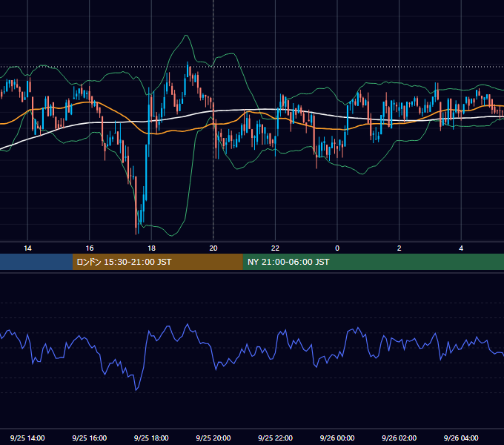Click the hour label 16 on time axis
Viewport: 504px width, 445px height.
[90, 248]
